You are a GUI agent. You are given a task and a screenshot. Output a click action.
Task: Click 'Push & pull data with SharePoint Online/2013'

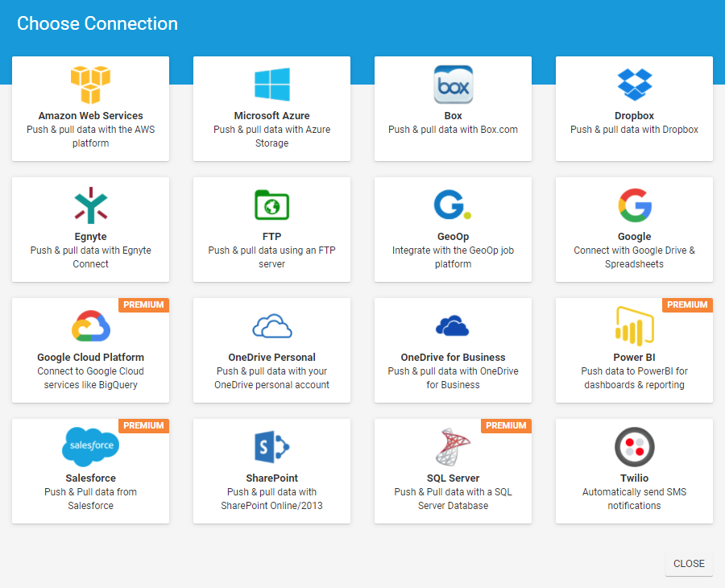[272, 499]
